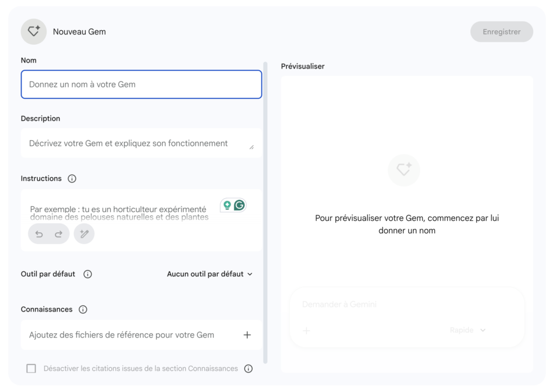The image size is (553, 392).
Task: Redo the instruction edit
Action: [58, 233]
